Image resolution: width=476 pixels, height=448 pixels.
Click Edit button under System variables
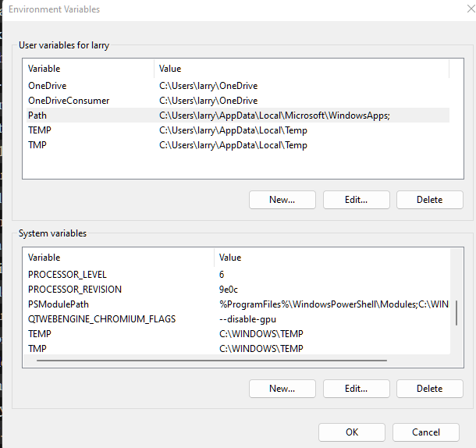pos(356,389)
